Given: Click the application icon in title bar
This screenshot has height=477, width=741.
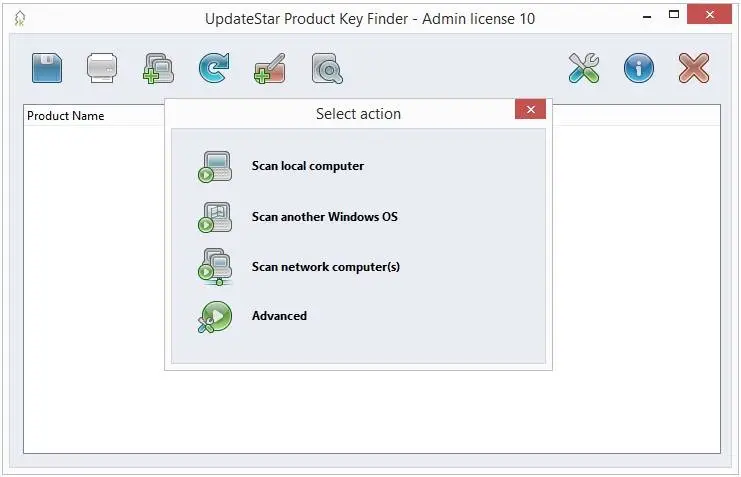Looking at the screenshot, I should (20, 18).
